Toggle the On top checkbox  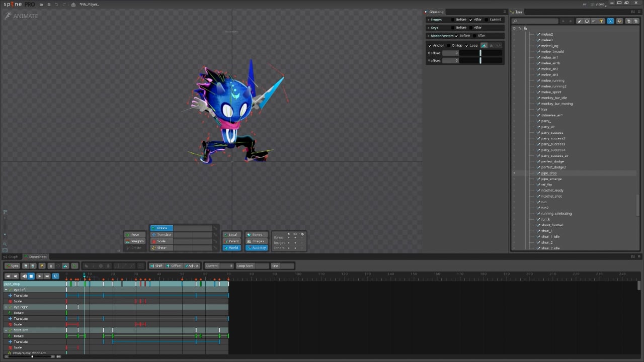click(449, 46)
